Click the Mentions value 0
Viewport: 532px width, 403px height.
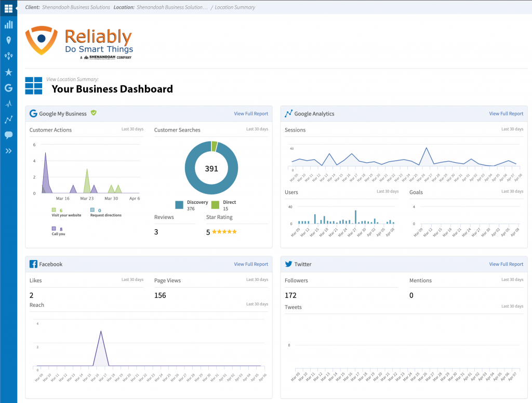pyautogui.click(x=411, y=295)
